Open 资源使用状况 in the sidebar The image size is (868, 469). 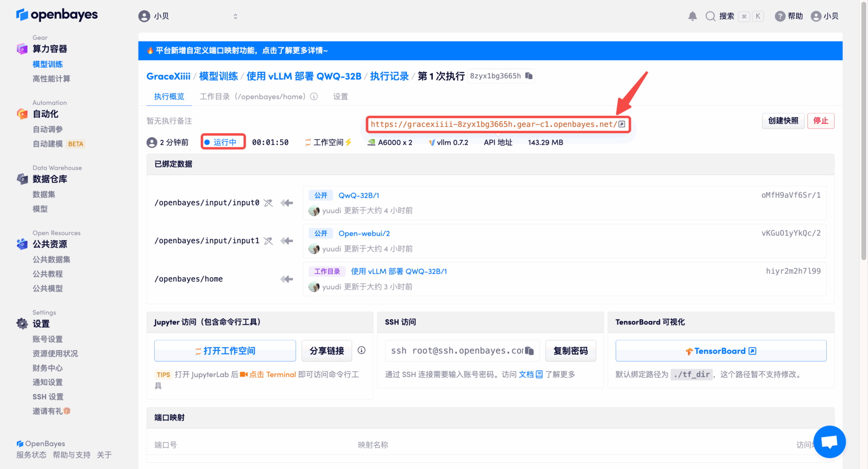click(55, 353)
